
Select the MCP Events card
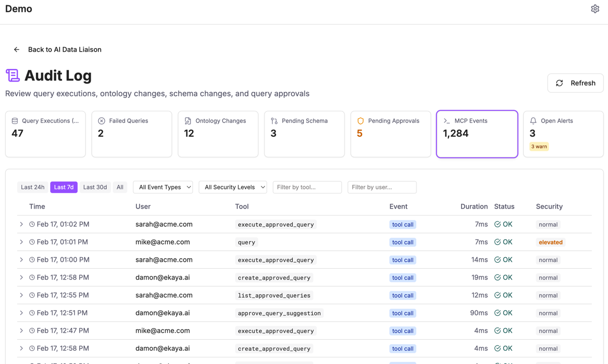[477, 134]
